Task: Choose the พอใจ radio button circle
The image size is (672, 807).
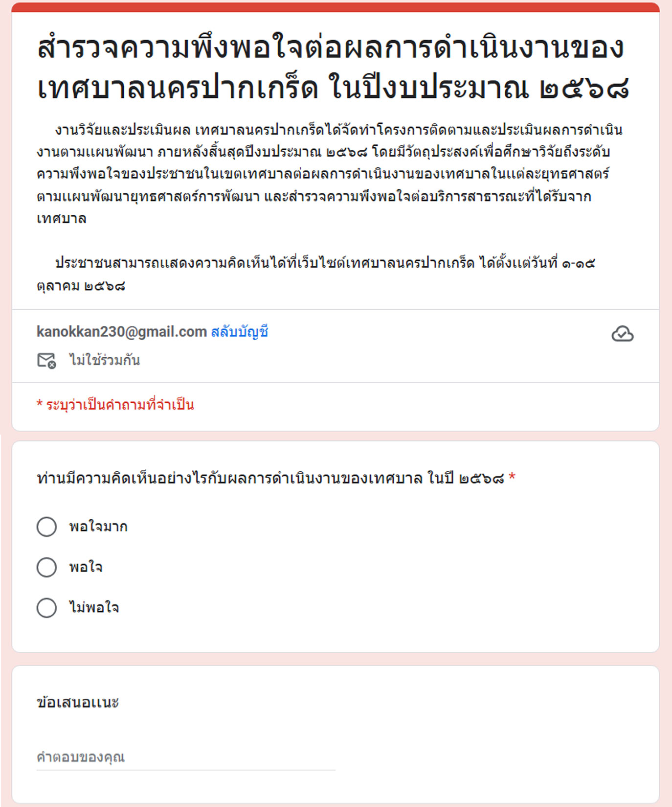Action: point(47,567)
